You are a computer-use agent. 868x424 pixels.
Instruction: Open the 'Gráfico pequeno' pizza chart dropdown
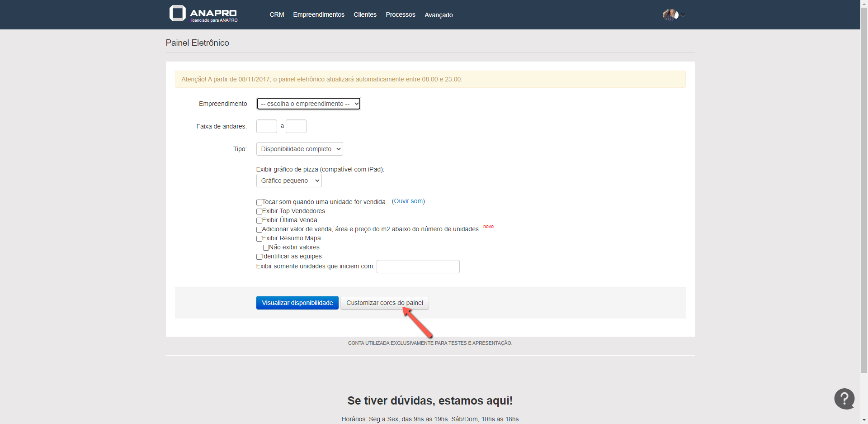289,181
